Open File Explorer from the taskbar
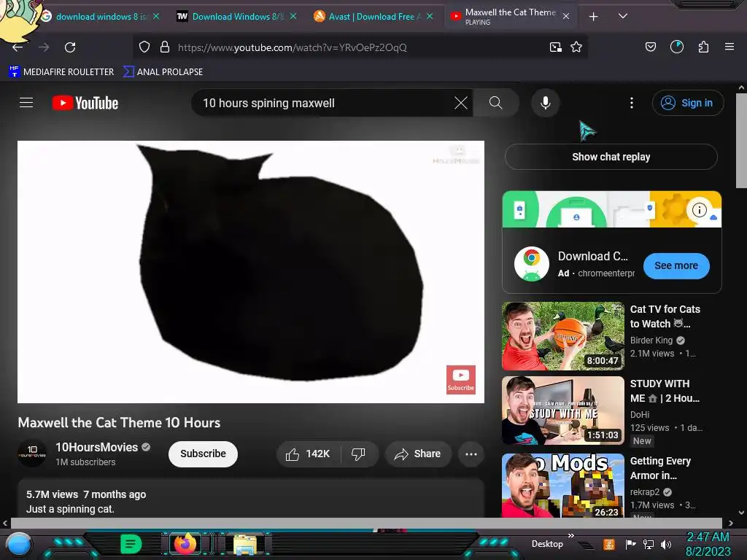747x560 pixels. click(245, 544)
